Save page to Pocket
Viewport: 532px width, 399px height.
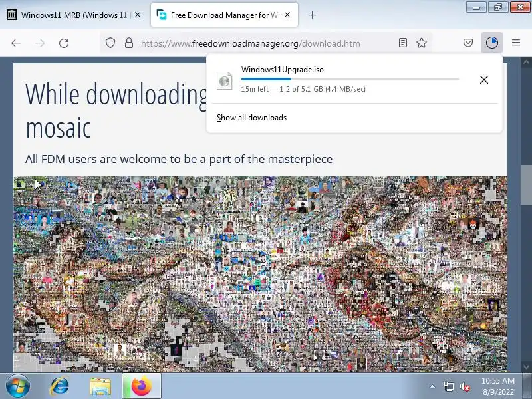468,43
